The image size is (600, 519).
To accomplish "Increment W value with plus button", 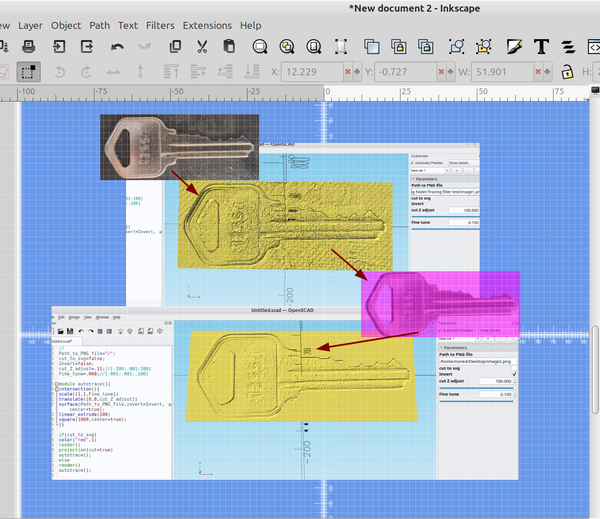I will 547,72.
